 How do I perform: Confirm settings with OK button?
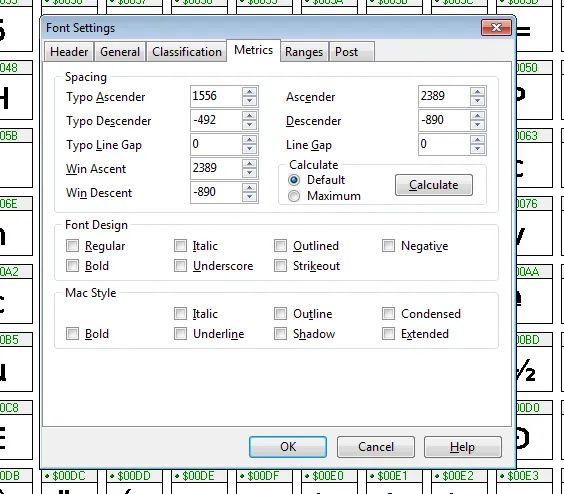click(x=288, y=447)
